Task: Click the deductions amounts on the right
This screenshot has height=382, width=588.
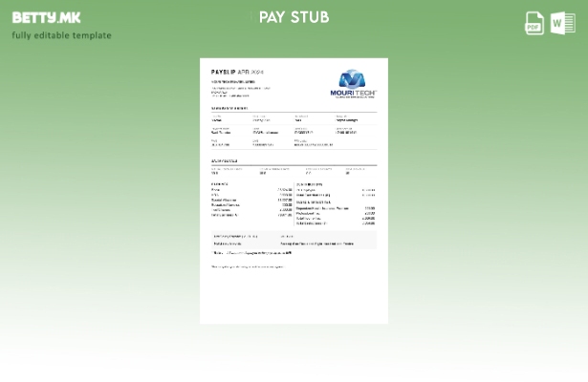Action: click(x=368, y=206)
